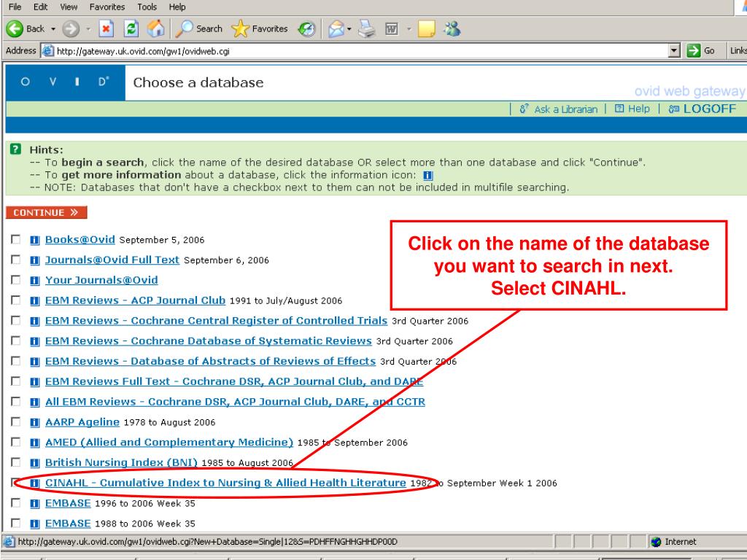
Task: Open the Books@Ovid database link
Action: coord(80,239)
